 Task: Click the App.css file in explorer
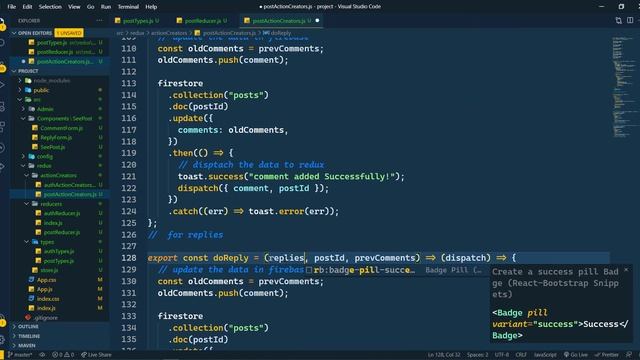click(47, 280)
